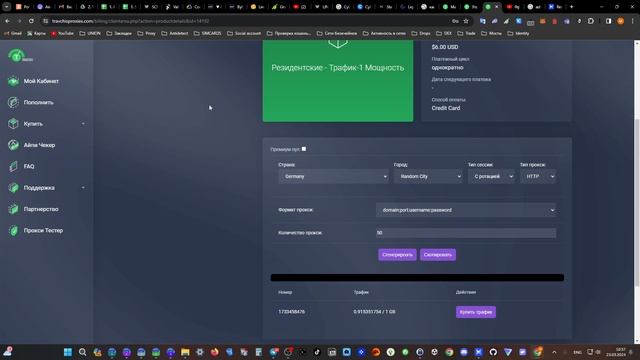Open the Город dropdown showing Random City
Screen dimensions: 640x360
(428, 176)
